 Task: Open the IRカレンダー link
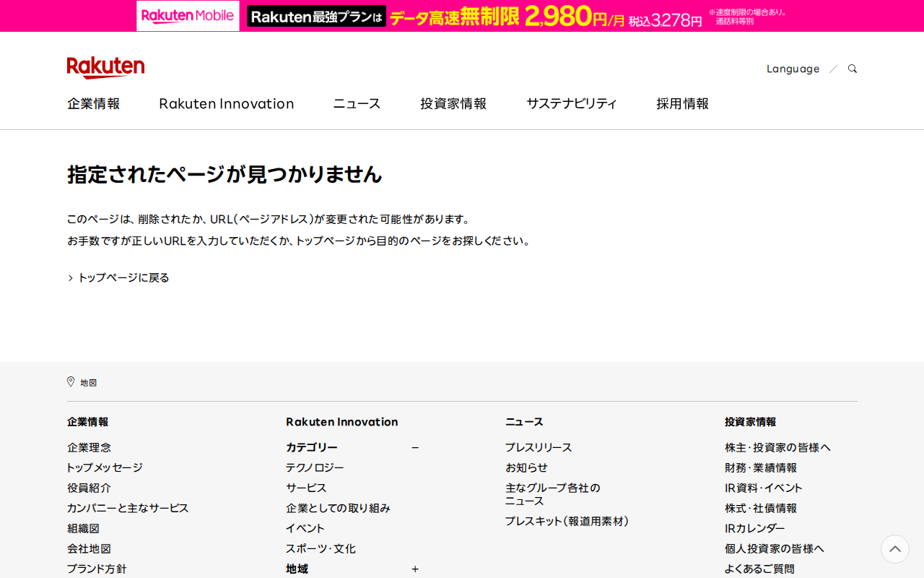[x=754, y=528]
